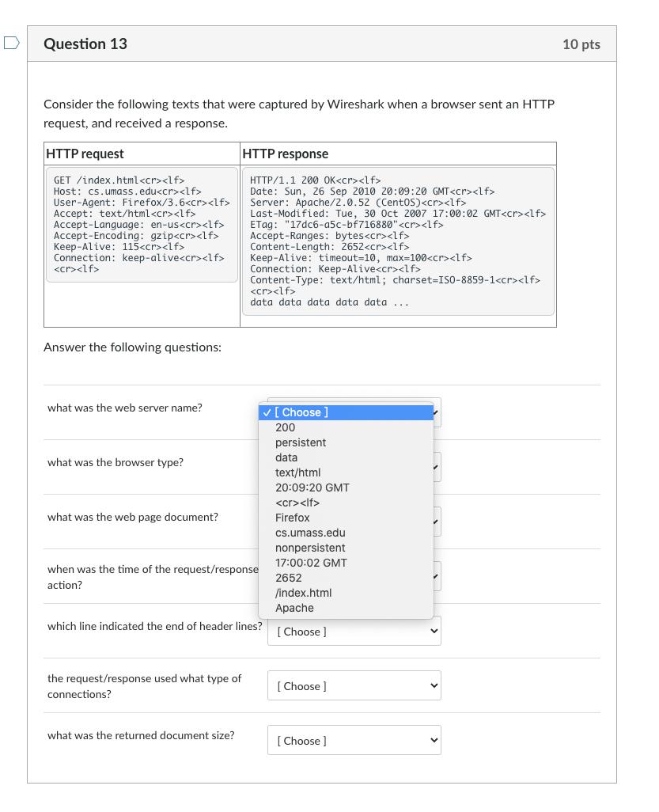Click 'Answer the following questions:' text
659x812 pixels.
tap(133, 347)
